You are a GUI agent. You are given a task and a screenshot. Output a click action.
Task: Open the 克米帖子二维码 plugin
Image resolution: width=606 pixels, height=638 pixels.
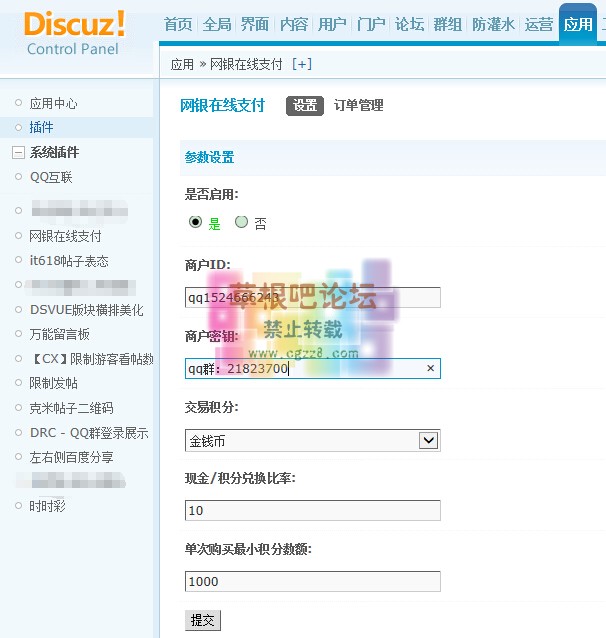[71, 408]
